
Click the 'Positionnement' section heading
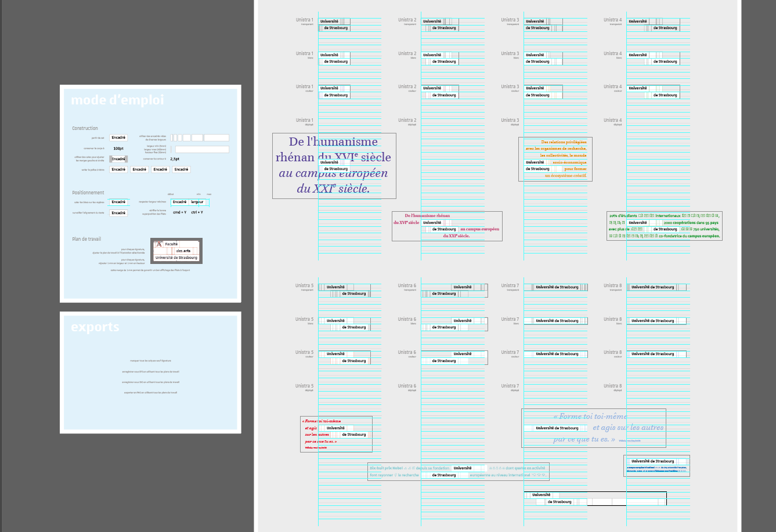[88, 193]
